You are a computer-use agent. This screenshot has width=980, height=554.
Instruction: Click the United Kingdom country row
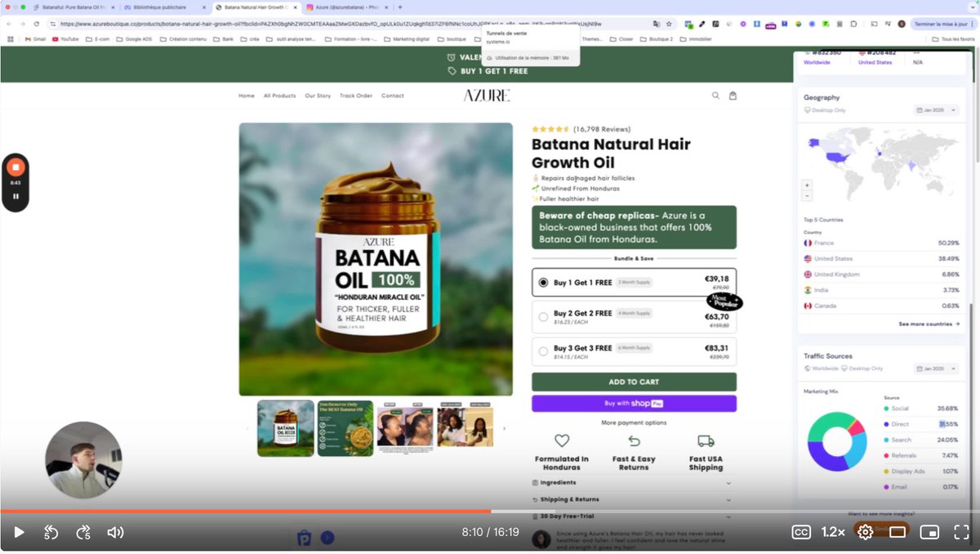[881, 275]
